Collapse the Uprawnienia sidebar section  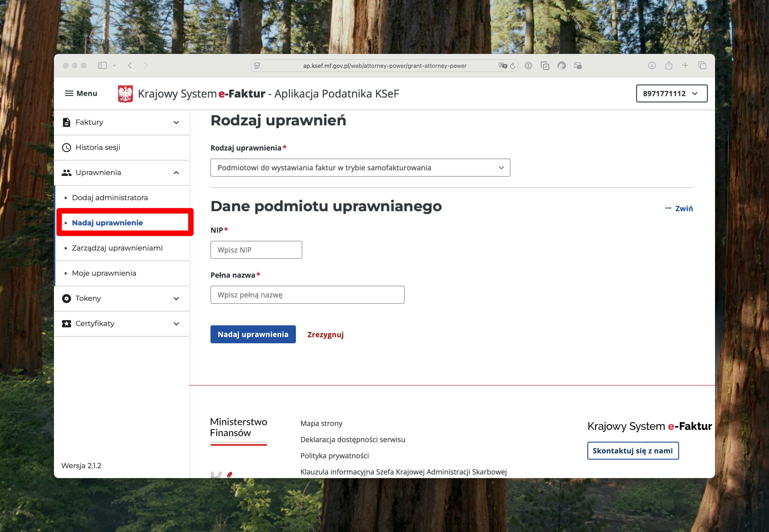176,173
